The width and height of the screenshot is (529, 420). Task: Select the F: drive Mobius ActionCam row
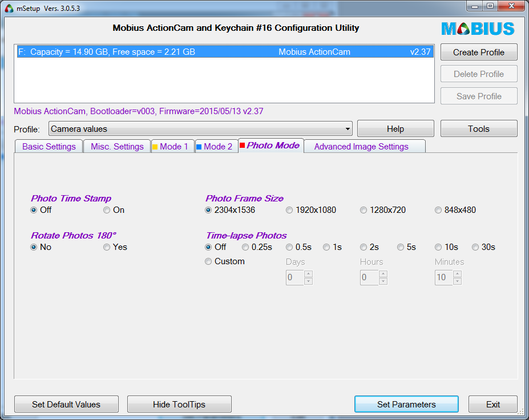[x=225, y=52]
